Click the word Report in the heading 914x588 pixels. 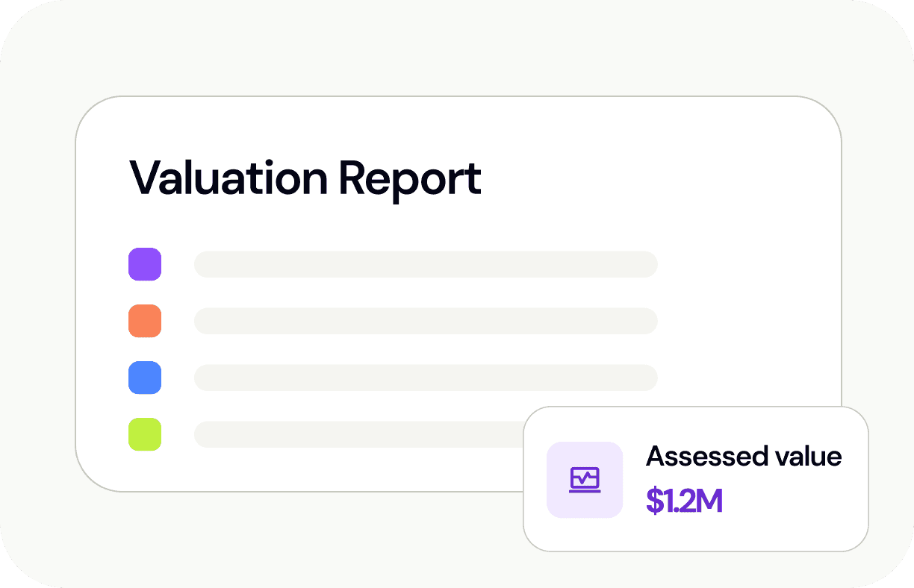tap(409, 178)
